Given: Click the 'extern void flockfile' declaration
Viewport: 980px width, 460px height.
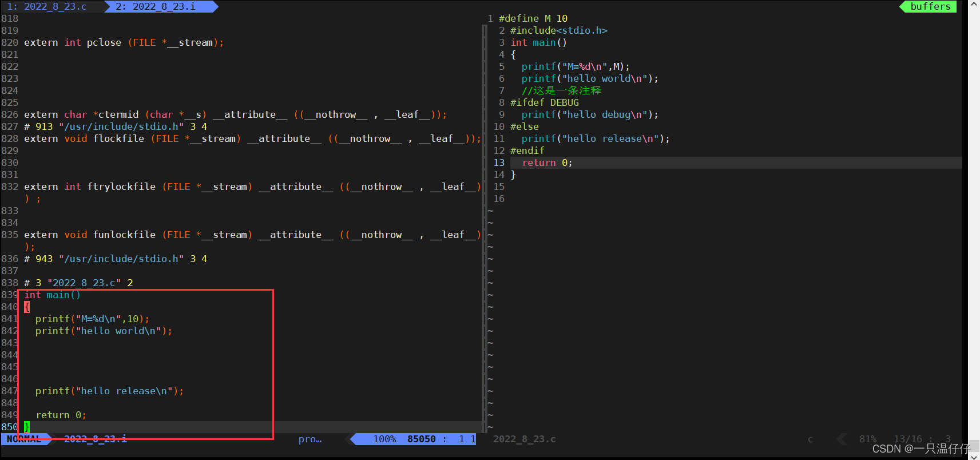Looking at the screenshot, I should [x=253, y=138].
